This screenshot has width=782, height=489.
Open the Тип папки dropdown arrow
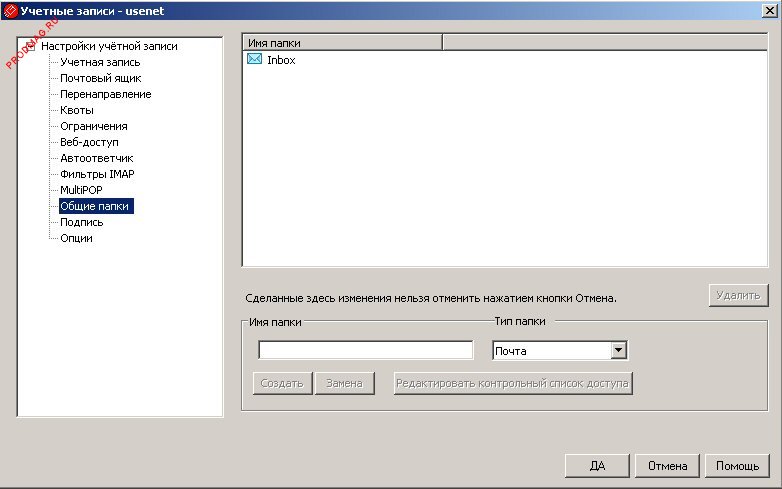pyautogui.click(x=618, y=351)
